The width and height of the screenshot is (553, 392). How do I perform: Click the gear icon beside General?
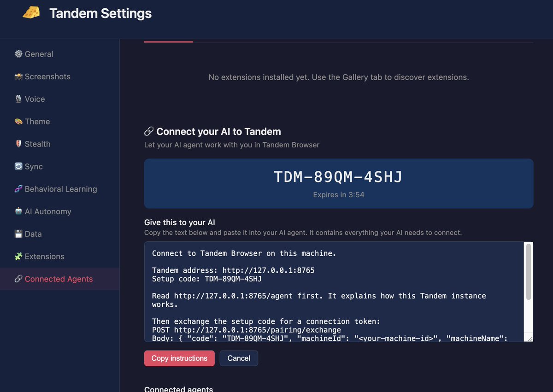18,54
